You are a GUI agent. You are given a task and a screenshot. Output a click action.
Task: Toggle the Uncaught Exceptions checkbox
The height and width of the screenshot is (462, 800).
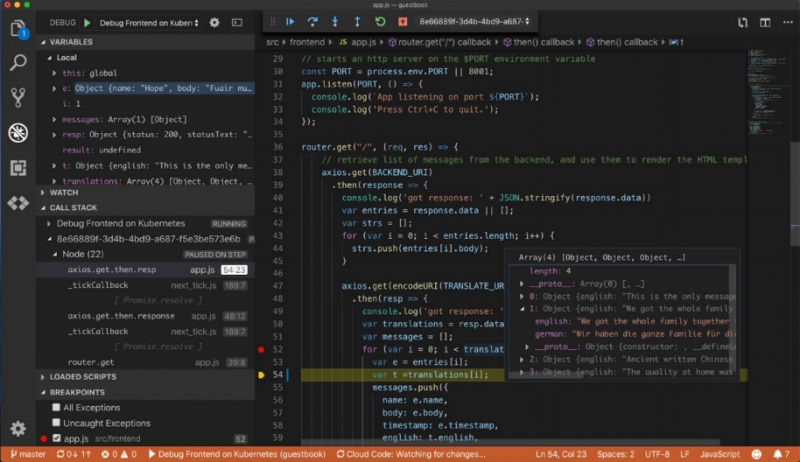coord(56,423)
